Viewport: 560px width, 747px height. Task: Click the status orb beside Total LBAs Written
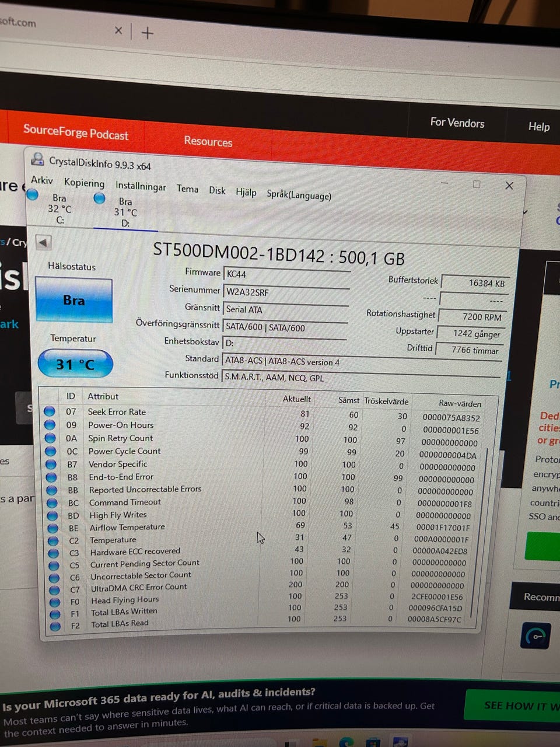coord(55,614)
